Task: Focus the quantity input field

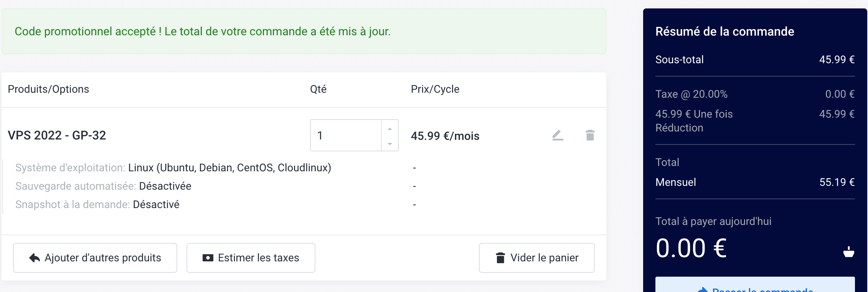Action: tap(346, 135)
